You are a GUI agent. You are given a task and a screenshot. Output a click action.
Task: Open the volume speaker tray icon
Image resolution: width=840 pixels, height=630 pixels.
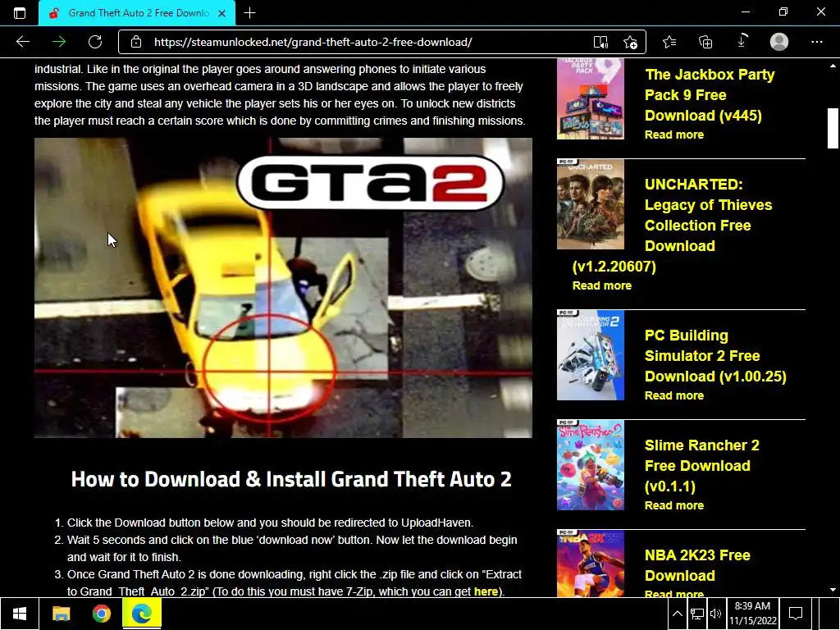[715, 614]
